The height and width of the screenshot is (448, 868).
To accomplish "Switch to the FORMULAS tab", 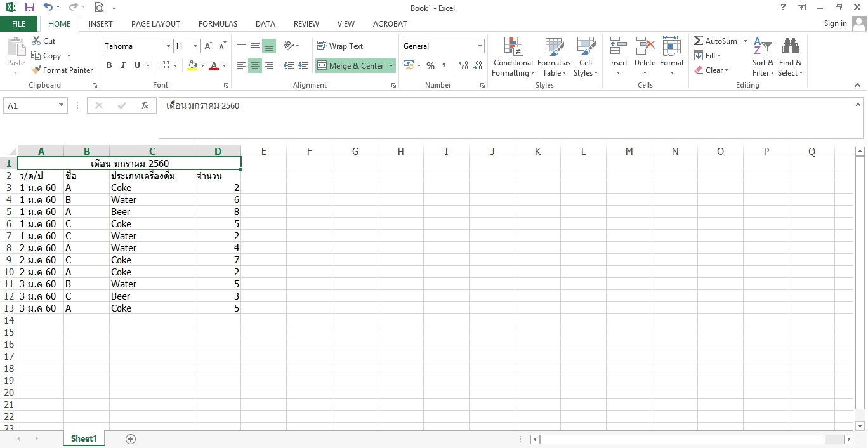I will [x=218, y=23].
